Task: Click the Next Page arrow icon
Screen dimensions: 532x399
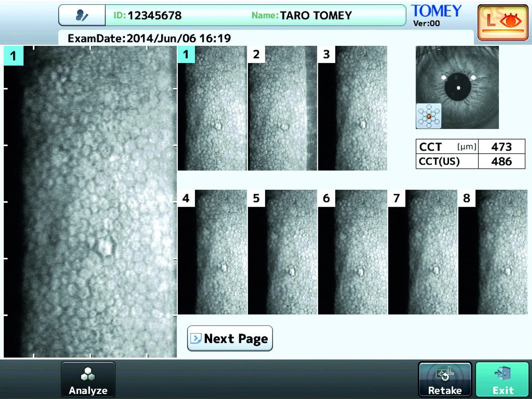Action: point(196,338)
